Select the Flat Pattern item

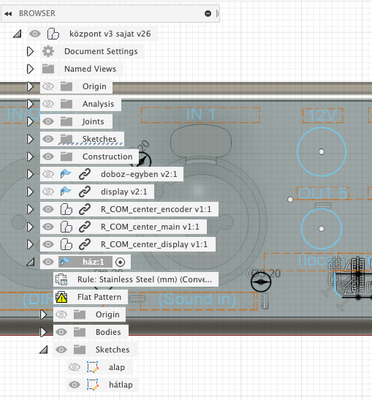pyautogui.click(x=99, y=297)
